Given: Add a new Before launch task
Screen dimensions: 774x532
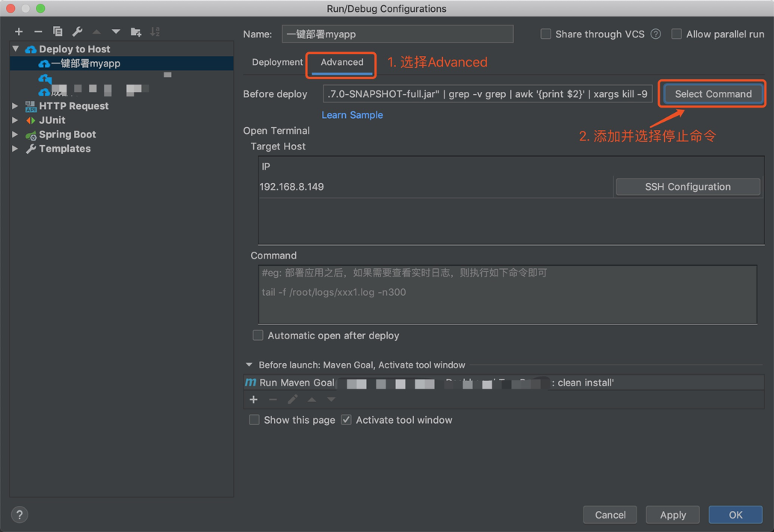Looking at the screenshot, I should (253, 399).
